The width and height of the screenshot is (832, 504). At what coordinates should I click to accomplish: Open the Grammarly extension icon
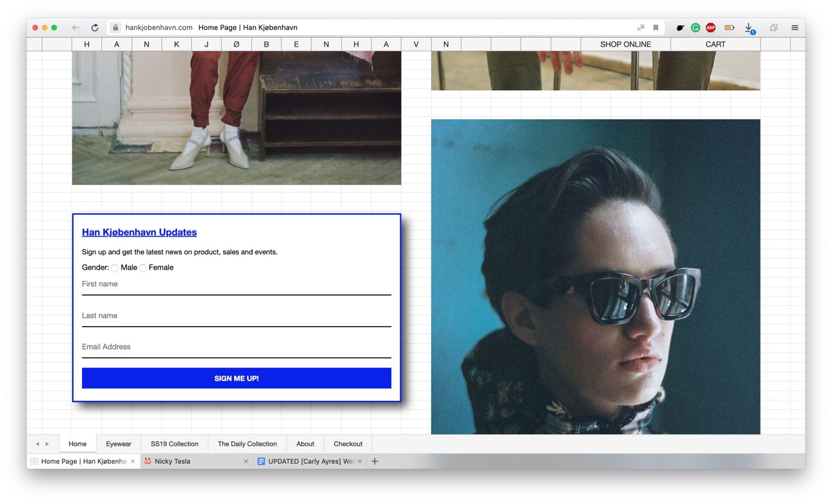click(695, 28)
